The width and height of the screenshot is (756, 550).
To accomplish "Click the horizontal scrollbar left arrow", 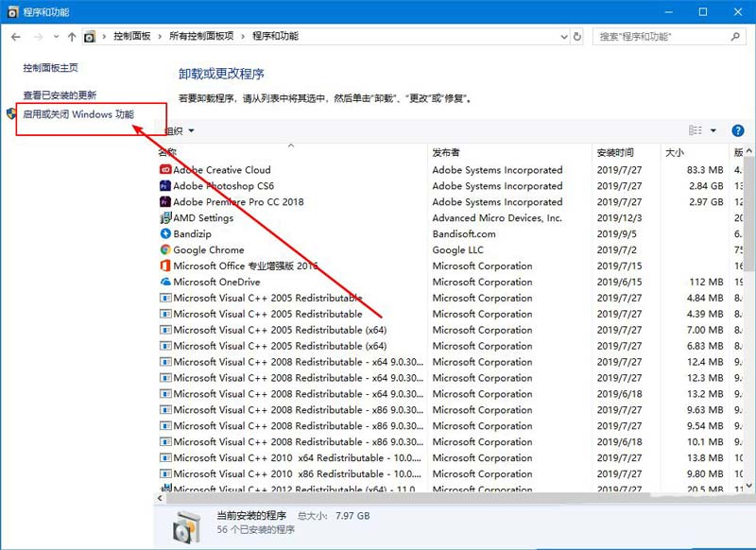I will [160, 498].
